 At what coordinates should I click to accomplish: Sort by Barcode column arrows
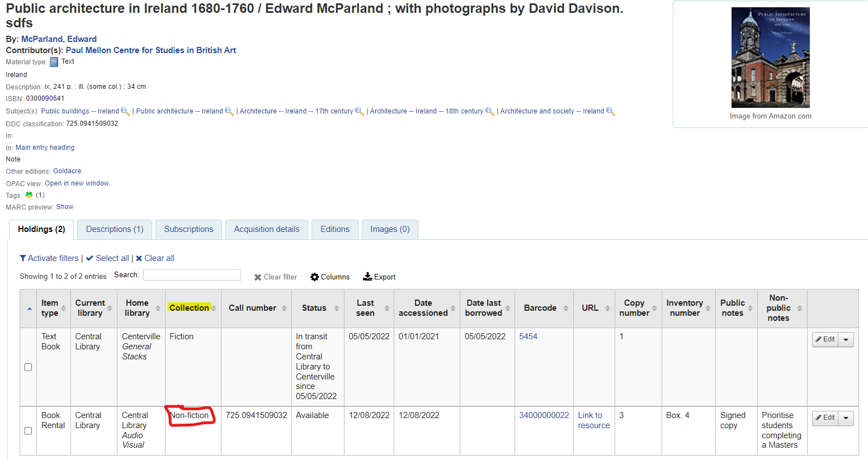(566, 308)
